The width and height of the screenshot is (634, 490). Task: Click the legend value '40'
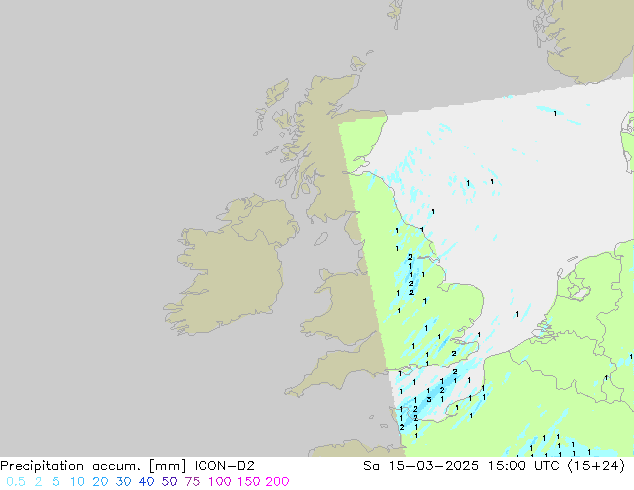coord(146,482)
